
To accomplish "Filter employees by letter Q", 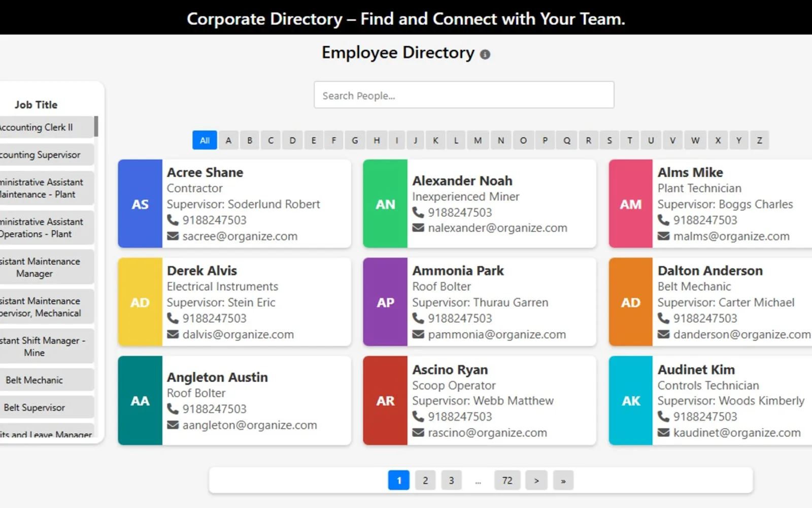I will coord(566,140).
